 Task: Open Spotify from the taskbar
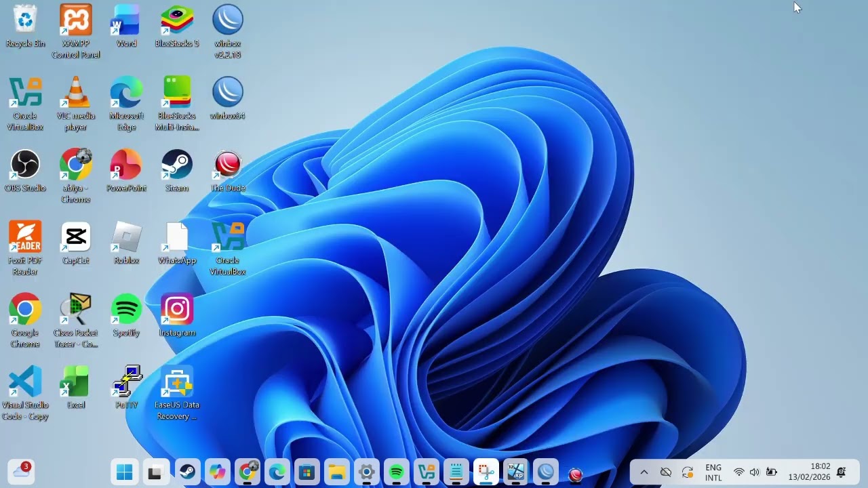coord(397,472)
